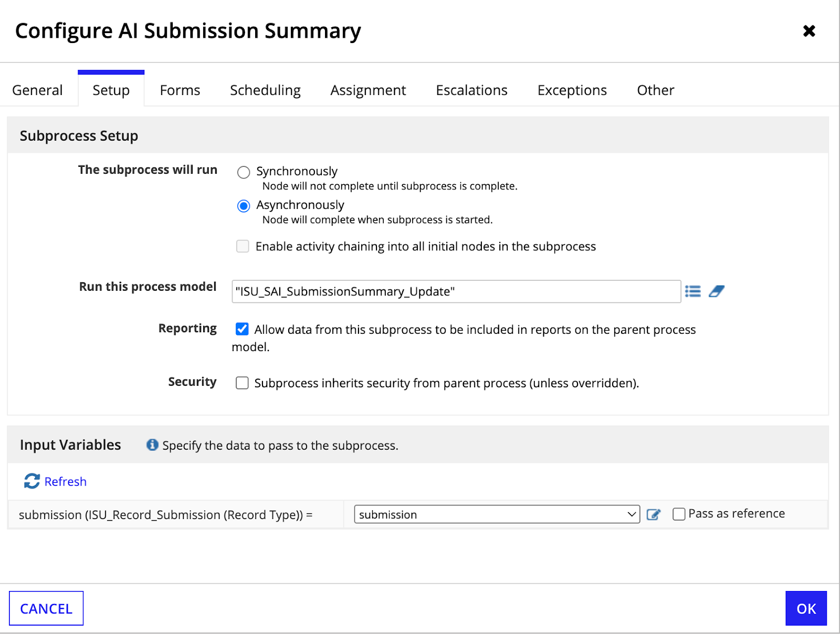Viewport: 840px width, 634px height.
Task: Switch to the General tab
Action: (x=37, y=90)
